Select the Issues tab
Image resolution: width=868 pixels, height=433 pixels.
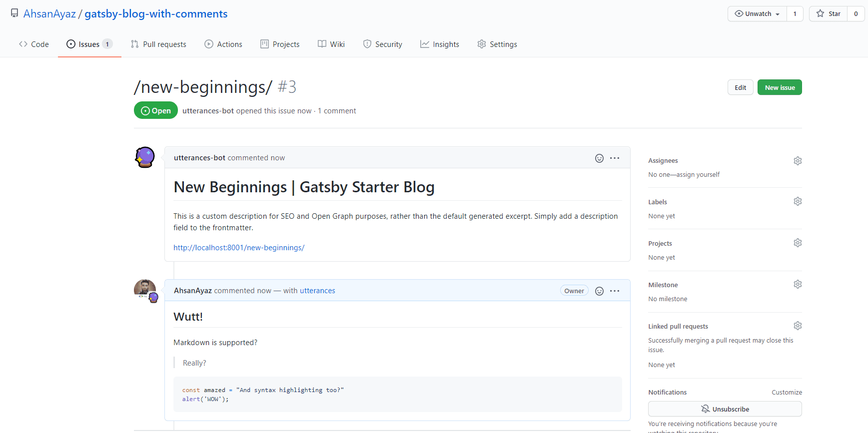coord(89,44)
